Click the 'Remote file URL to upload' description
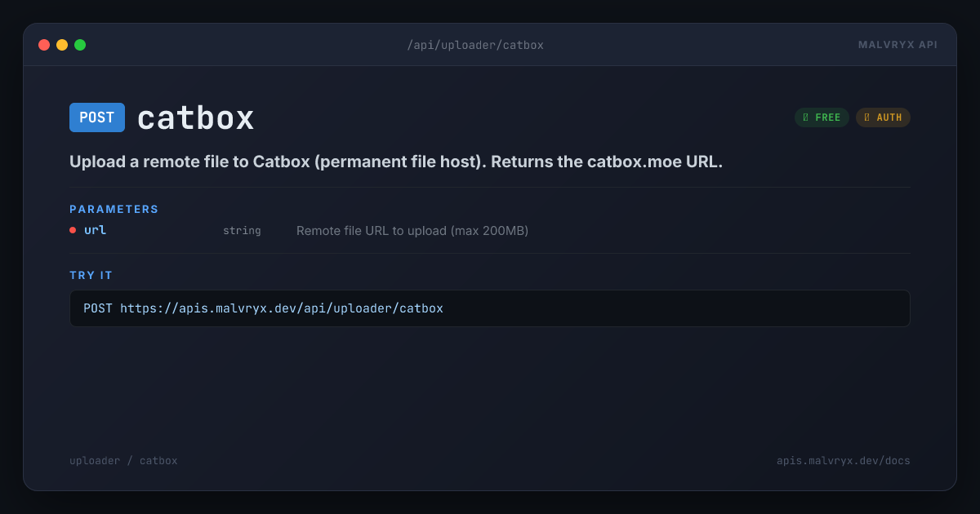 (412, 231)
